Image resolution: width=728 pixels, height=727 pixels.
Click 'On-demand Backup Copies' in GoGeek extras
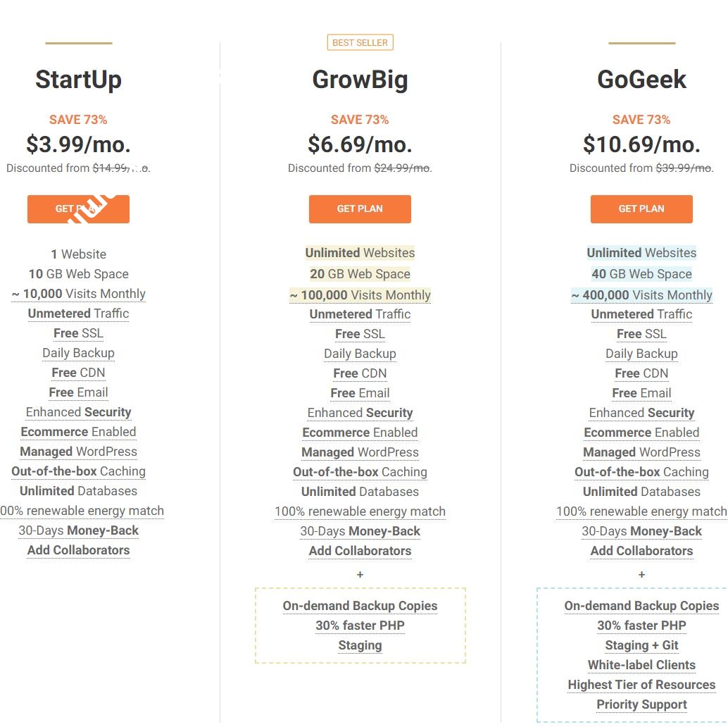pyautogui.click(x=641, y=606)
